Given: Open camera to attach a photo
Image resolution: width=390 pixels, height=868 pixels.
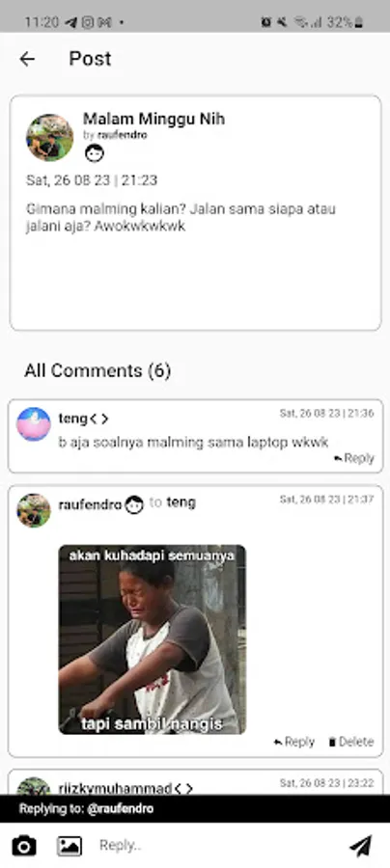Looking at the screenshot, I should 24,845.
